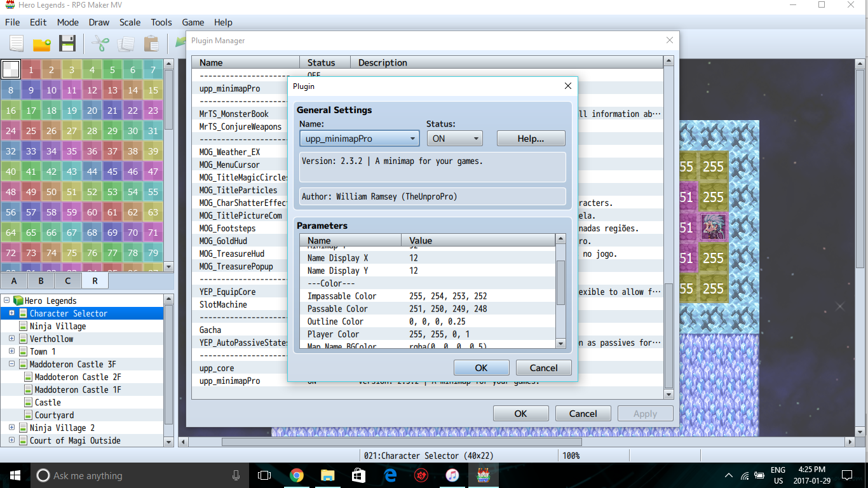Click the Apply button in Plugin Manager
Image resolution: width=868 pixels, height=488 pixels.
coord(645,413)
